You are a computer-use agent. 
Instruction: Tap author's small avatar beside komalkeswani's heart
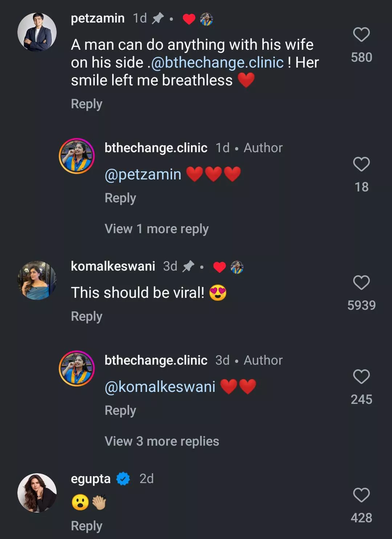tap(237, 267)
